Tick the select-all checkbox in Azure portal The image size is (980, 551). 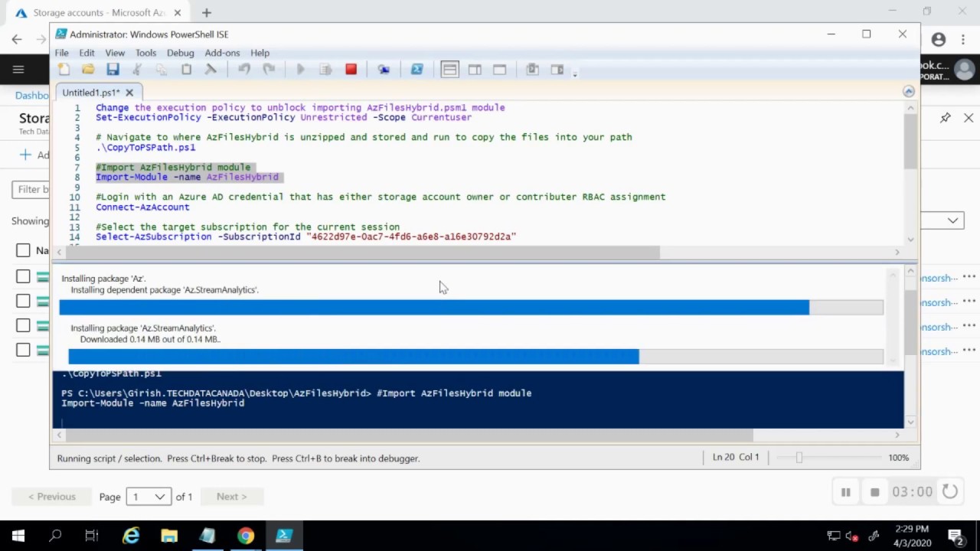point(23,250)
